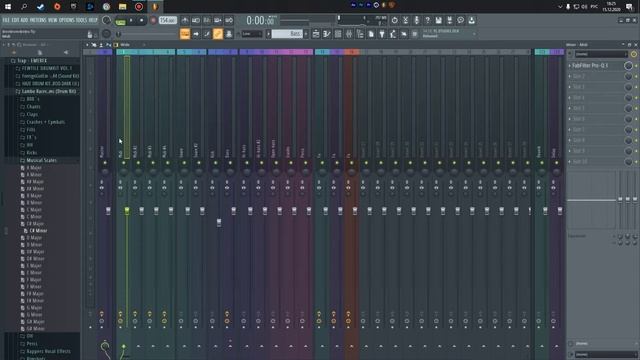640x360 pixels.
Task: Click the Master track volume fader
Action: coord(108,211)
